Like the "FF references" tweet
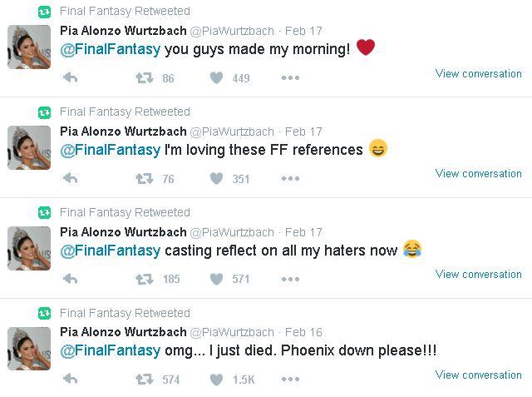Viewport: 532px width, 397px height. tap(216, 178)
